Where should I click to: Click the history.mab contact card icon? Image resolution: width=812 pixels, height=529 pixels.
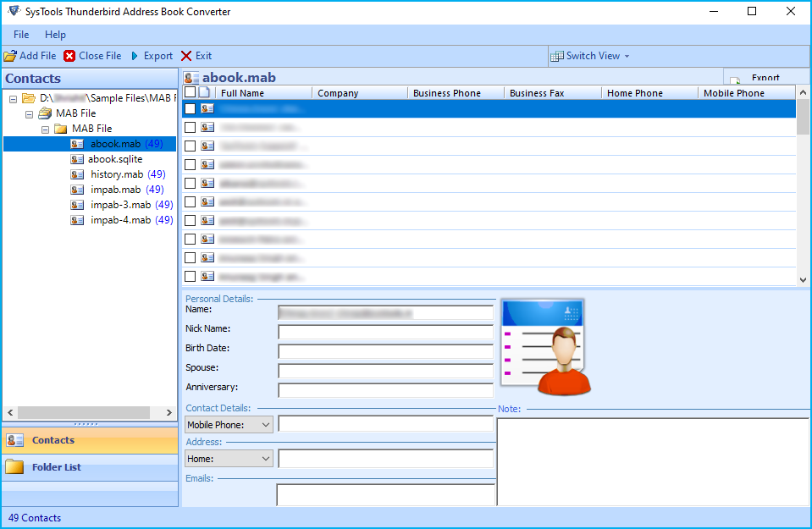(x=77, y=174)
